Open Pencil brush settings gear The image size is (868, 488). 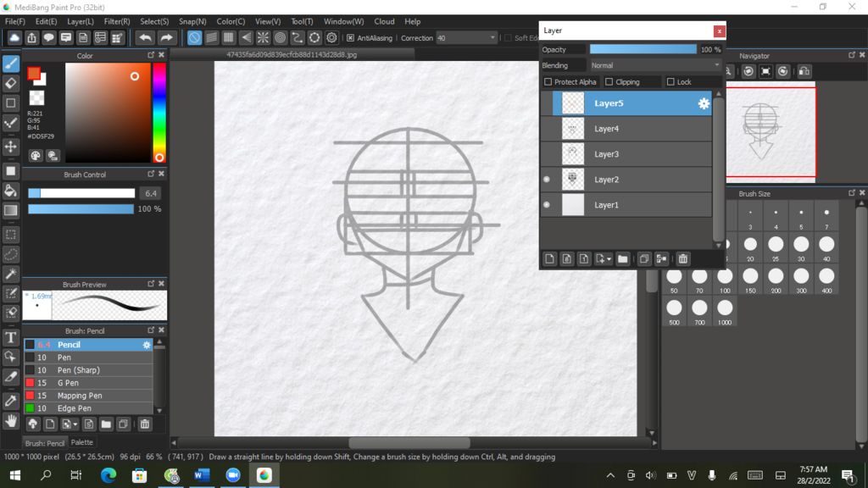pyautogui.click(x=147, y=345)
